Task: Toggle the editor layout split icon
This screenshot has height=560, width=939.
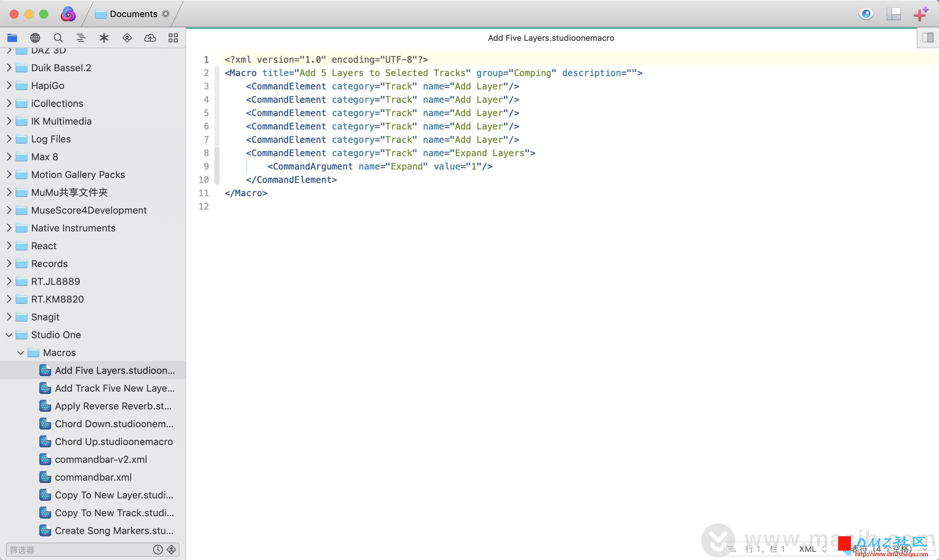Action: point(894,14)
